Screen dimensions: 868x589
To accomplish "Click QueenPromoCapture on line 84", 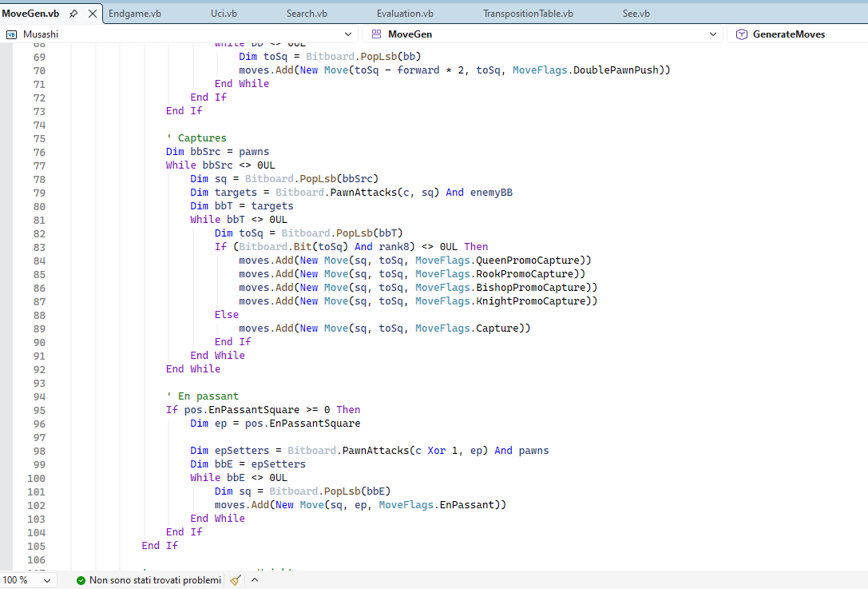I will pyautogui.click(x=528, y=261).
